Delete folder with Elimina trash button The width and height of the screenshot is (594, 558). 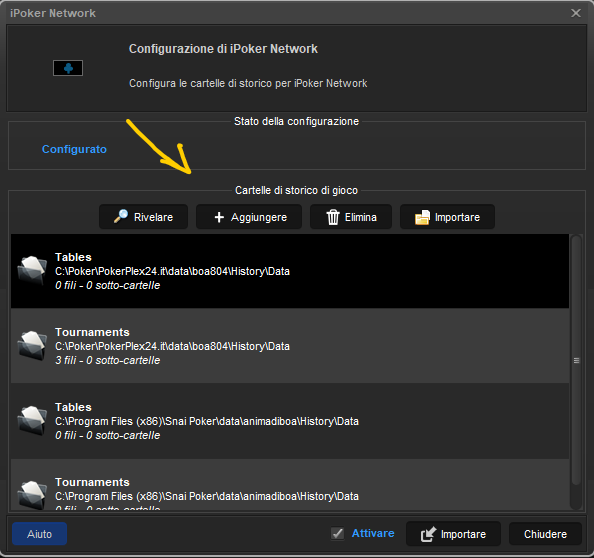[x=351, y=217]
